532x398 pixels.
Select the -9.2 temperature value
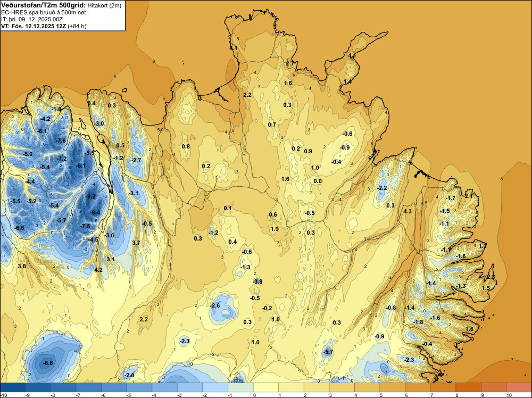[90, 196]
